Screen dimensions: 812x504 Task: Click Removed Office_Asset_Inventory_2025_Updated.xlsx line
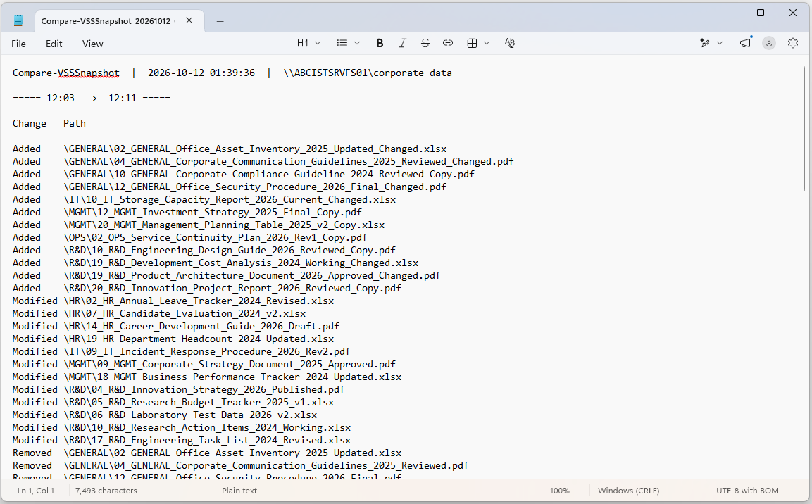[x=206, y=453]
